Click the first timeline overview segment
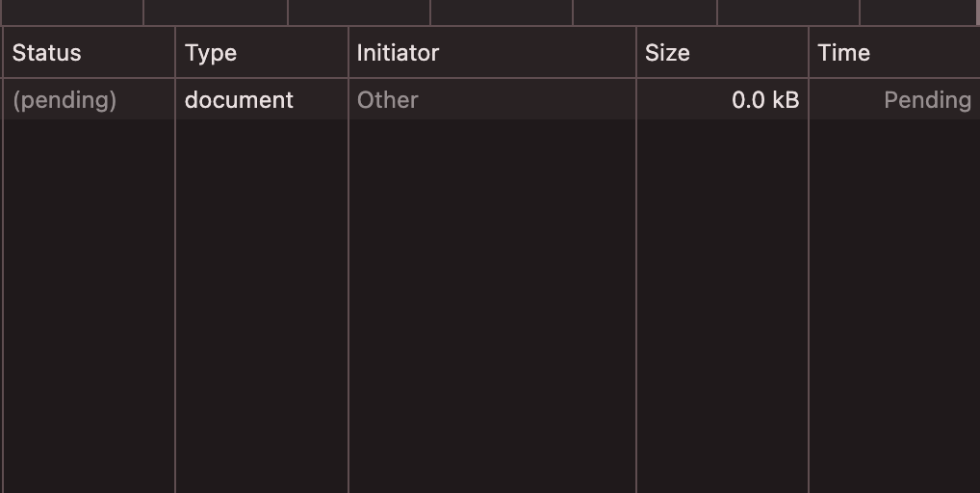This screenshot has height=493, width=980. (x=72, y=12)
